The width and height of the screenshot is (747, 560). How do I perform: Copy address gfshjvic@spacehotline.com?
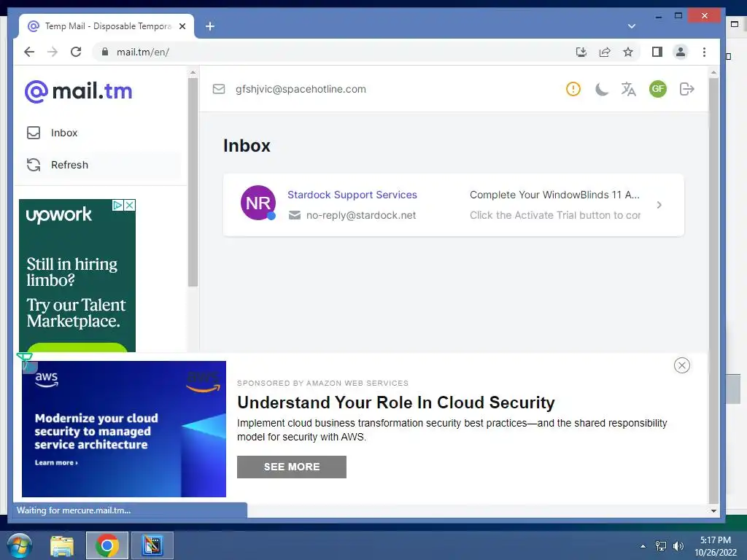click(x=301, y=89)
